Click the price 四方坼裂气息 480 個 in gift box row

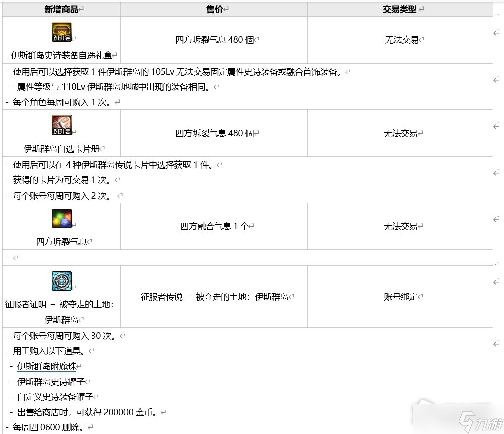point(214,40)
